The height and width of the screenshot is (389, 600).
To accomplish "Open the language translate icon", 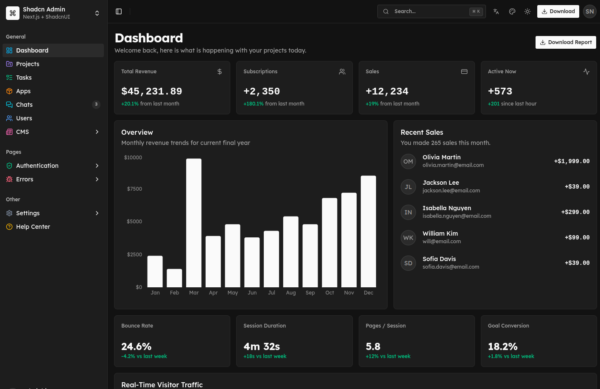I will tap(496, 11).
